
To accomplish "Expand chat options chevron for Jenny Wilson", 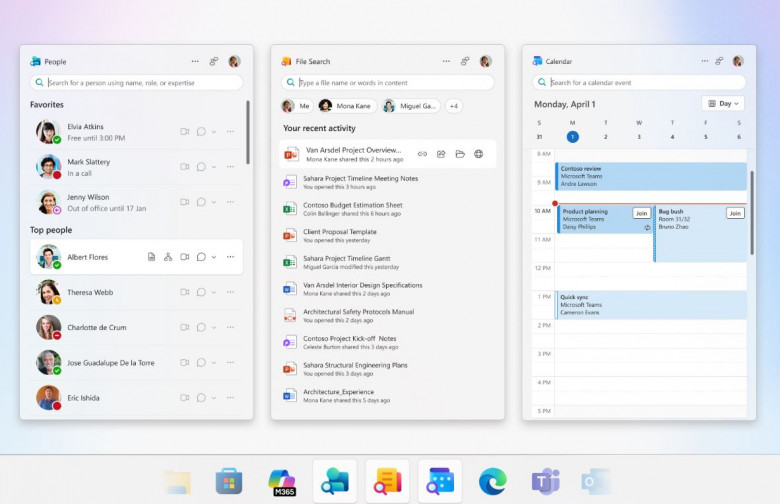I will pyautogui.click(x=214, y=202).
